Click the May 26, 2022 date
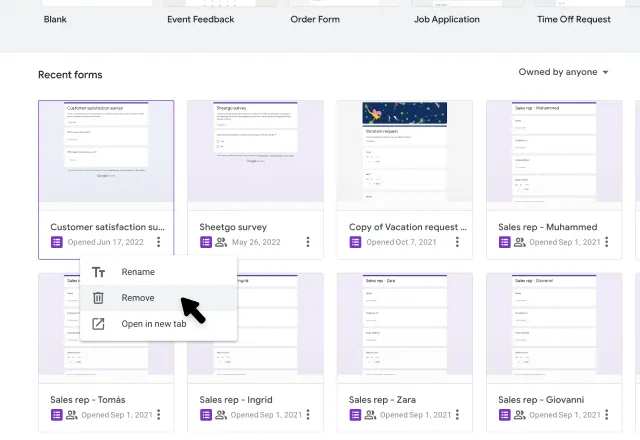The width and height of the screenshot is (640, 440). click(256, 242)
